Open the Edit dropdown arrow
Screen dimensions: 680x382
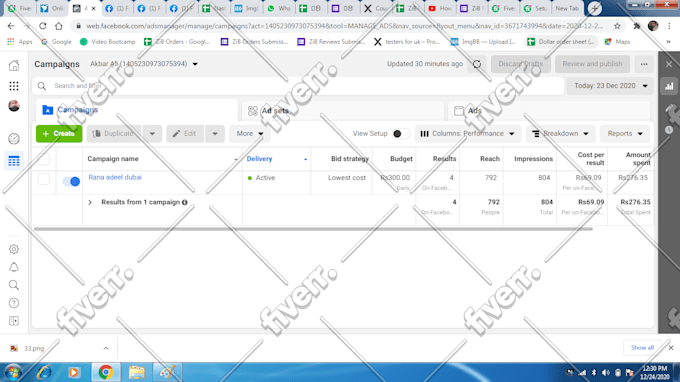pyautogui.click(x=215, y=134)
